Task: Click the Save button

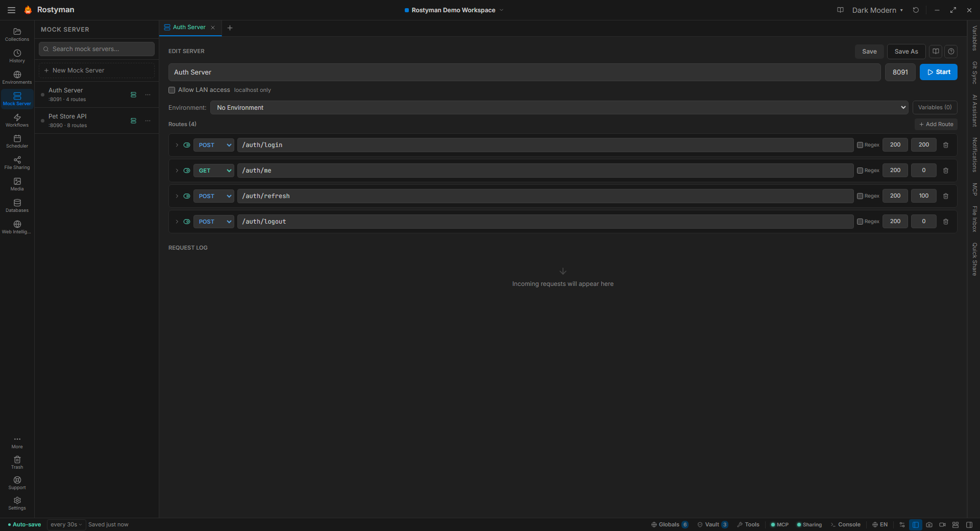Action: click(x=869, y=52)
